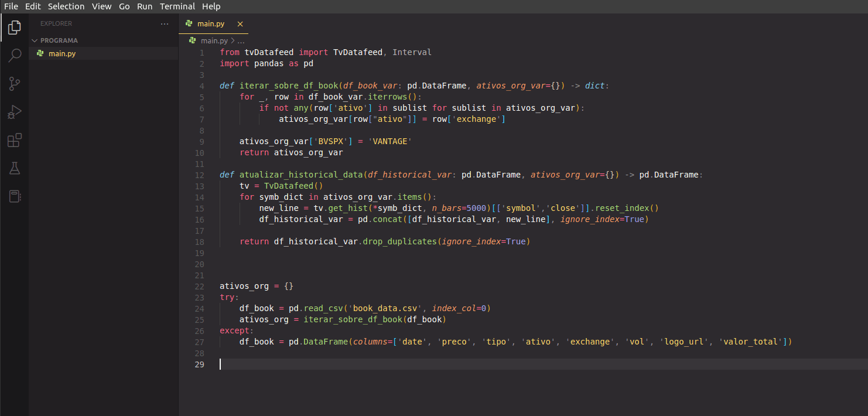Open the Extensions view icon
This screenshot has width=868, height=416.
(x=15, y=140)
